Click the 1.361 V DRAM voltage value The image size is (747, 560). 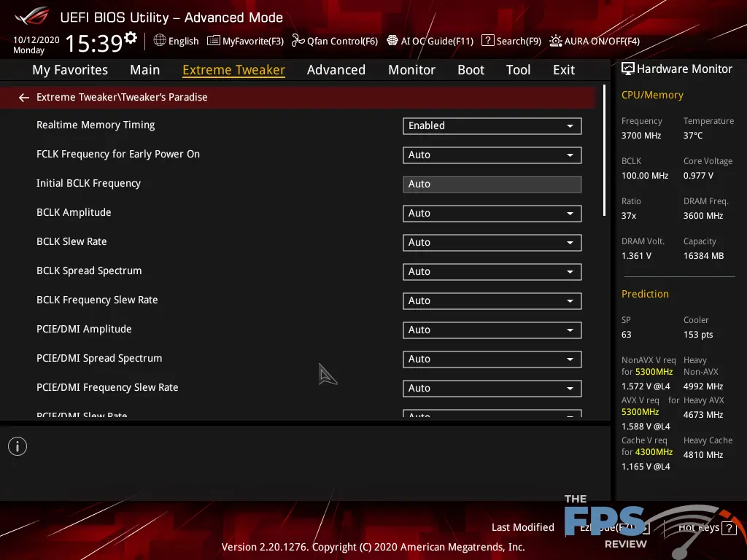pos(636,256)
